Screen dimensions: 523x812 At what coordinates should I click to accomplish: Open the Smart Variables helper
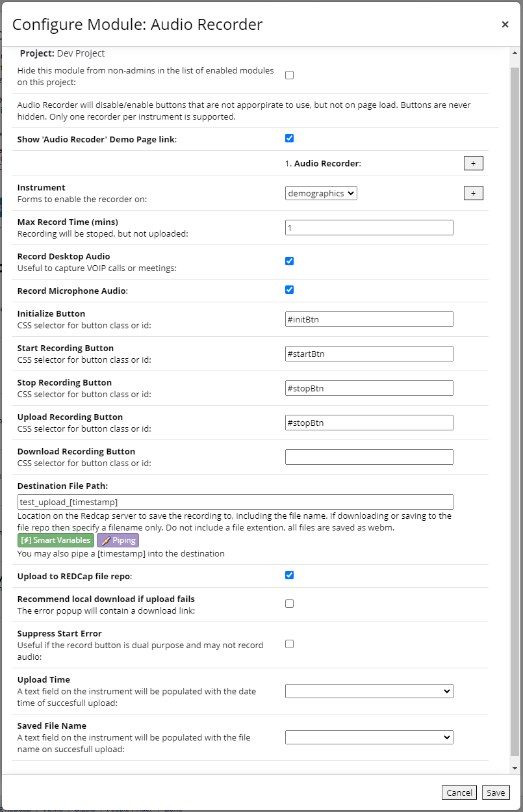[55, 540]
